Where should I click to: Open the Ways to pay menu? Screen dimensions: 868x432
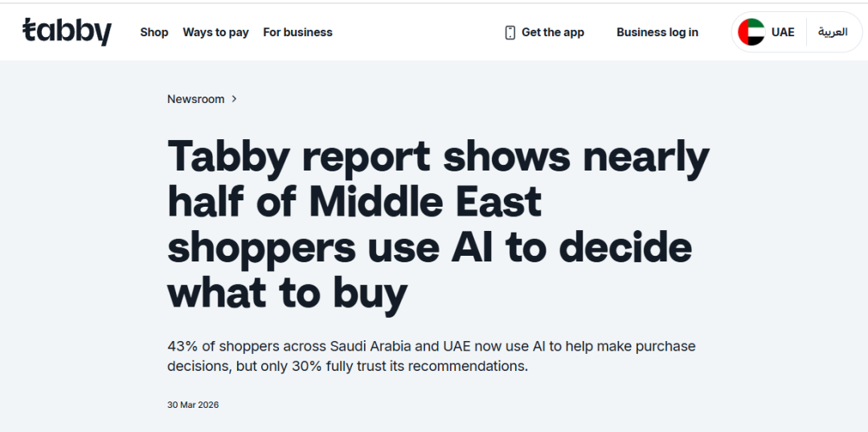tap(216, 32)
